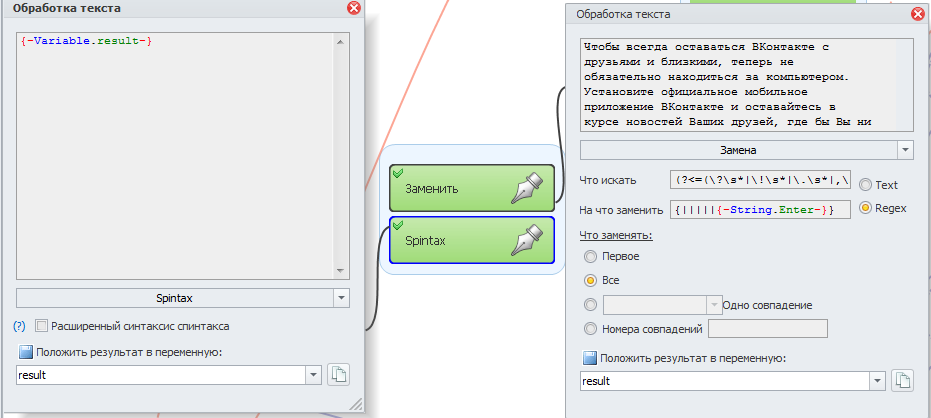
Task: Open left result variable dropdown arrow
Action: coord(314,375)
